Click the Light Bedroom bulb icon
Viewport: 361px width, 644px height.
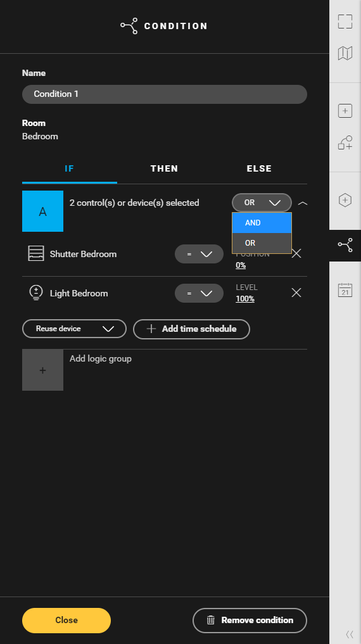coord(36,293)
